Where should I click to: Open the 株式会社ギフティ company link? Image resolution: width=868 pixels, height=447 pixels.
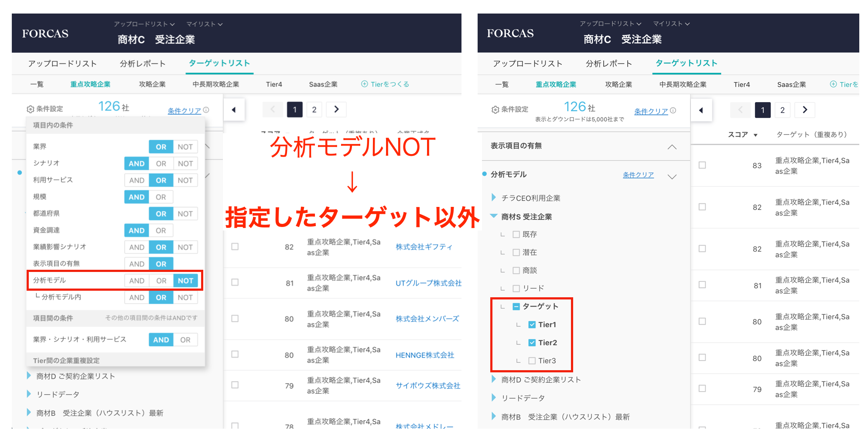pyautogui.click(x=424, y=247)
